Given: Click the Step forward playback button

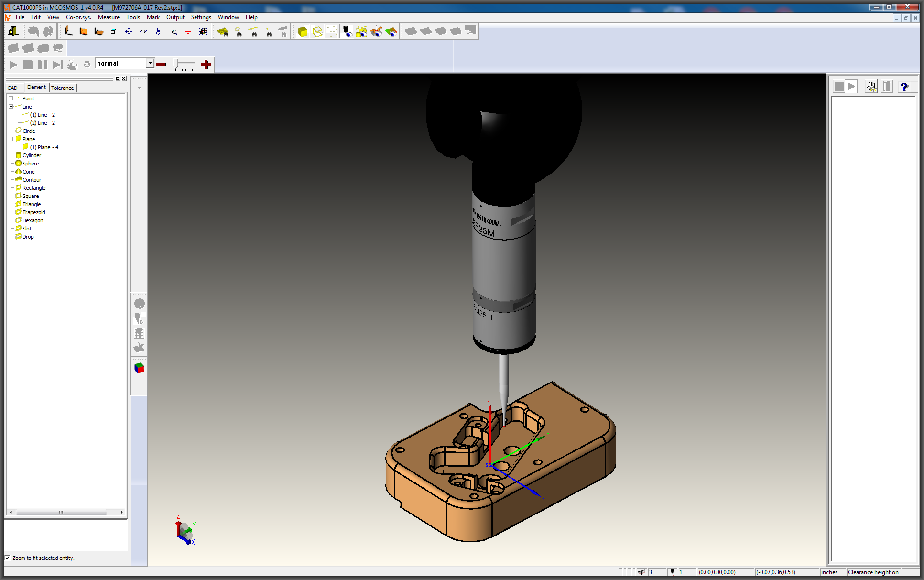Looking at the screenshot, I should pyautogui.click(x=57, y=65).
